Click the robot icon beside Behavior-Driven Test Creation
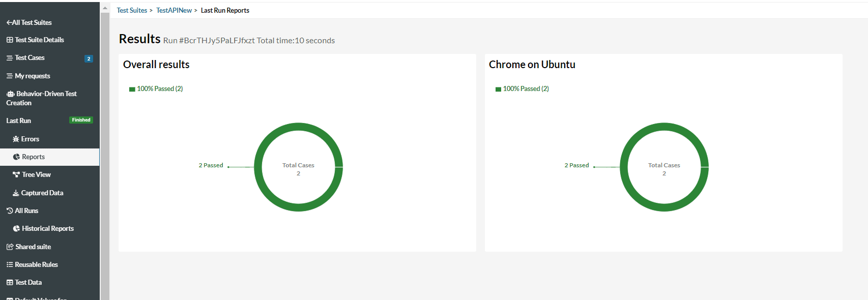This screenshot has height=300, width=868. click(x=10, y=94)
